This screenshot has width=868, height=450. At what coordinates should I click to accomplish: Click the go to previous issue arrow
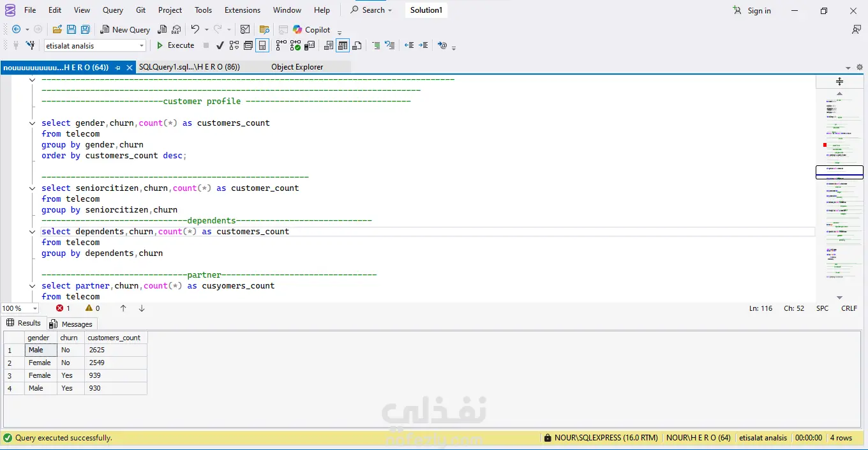[x=123, y=308]
